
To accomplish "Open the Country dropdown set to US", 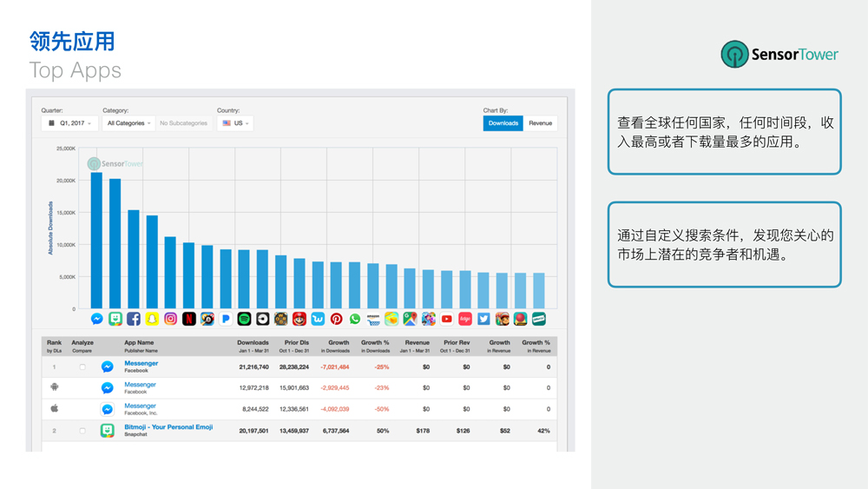I will pyautogui.click(x=235, y=123).
